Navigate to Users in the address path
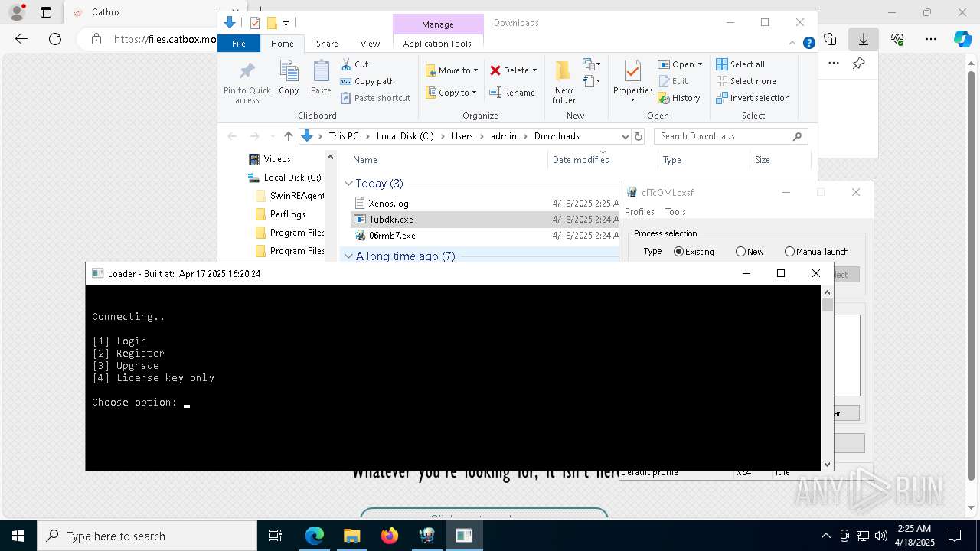Image resolution: width=980 pixels, height=551 pixels. [x=462, y=136]
